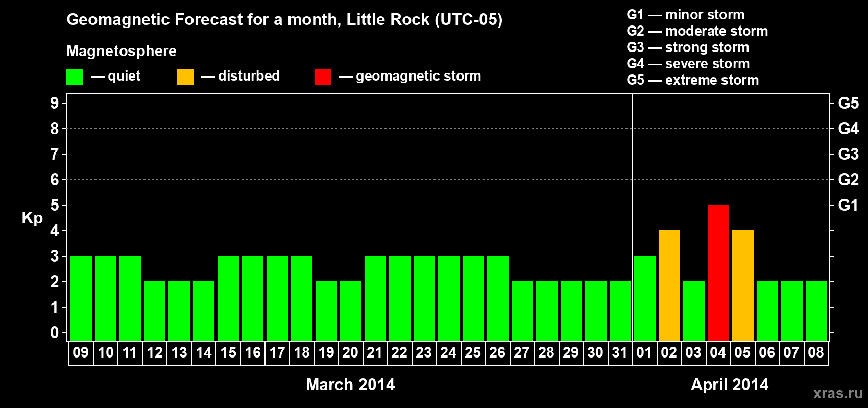The image size is (868, 408).
Task: Select the orange bar for April 05
Action: 742,285
